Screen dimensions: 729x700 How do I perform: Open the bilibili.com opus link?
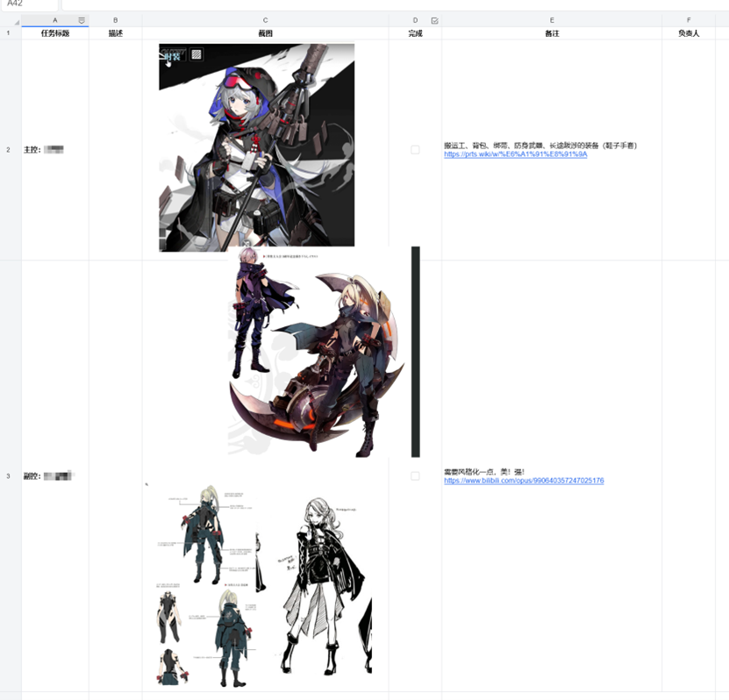(524, 481)
